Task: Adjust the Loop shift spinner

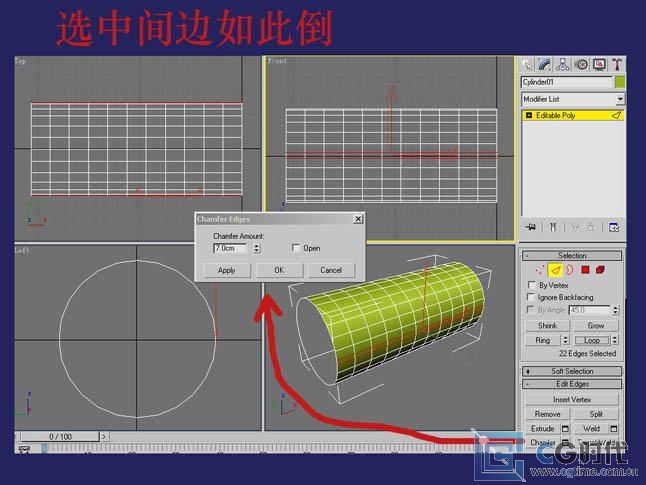Action: [615, 340]
